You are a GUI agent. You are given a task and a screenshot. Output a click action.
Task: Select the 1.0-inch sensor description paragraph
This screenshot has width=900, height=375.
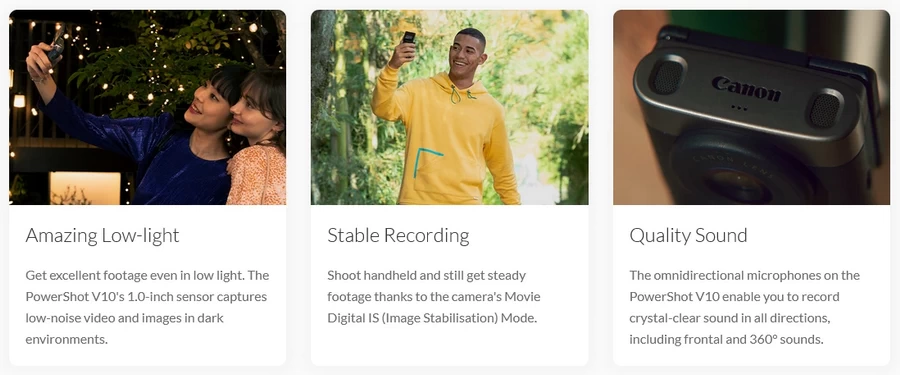pos(147,307)
